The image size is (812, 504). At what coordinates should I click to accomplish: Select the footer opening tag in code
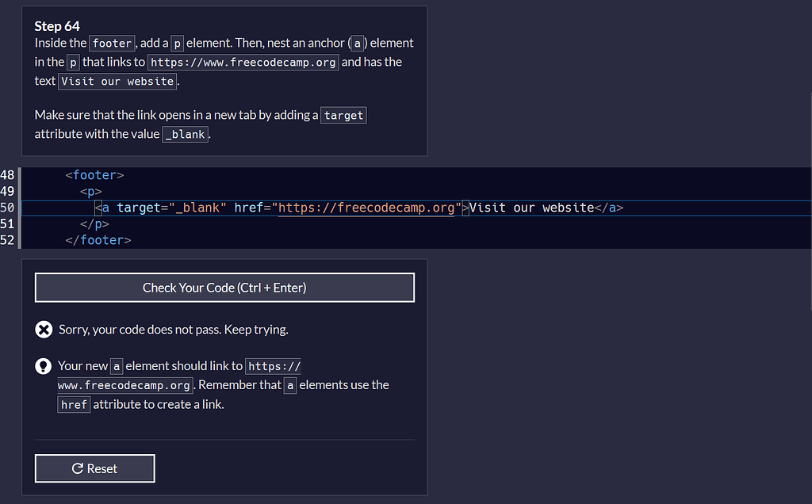coord(94,175)
